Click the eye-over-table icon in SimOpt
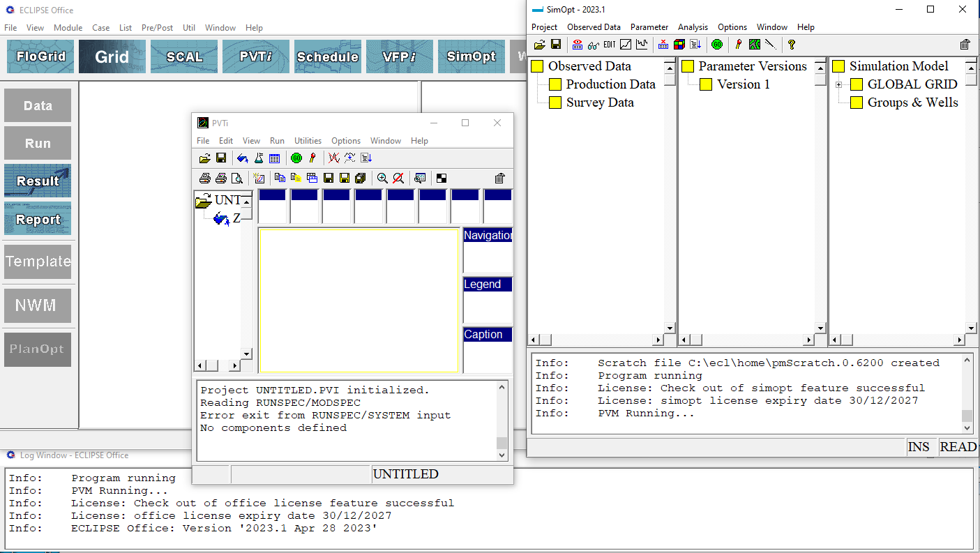This screenshot has height=553, width=980. tap(578, 45)
